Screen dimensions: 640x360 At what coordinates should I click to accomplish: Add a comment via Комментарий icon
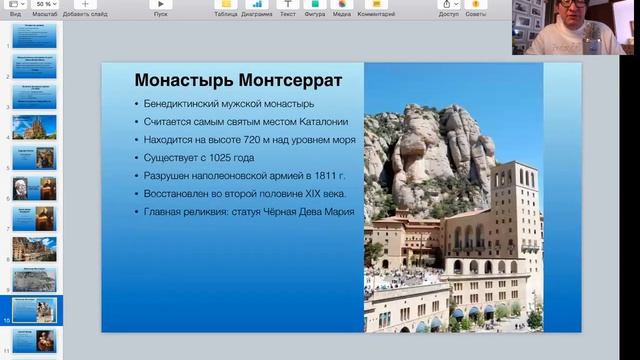tap(376, 4)
